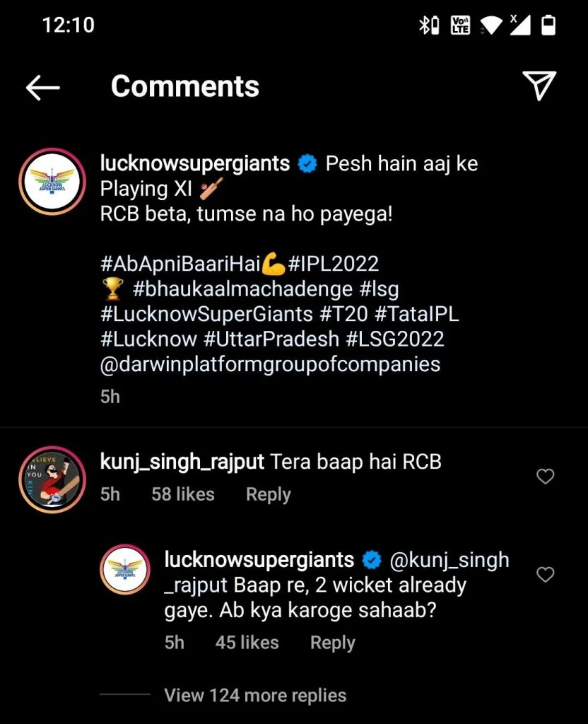Tap the battery icon in status bar

pyautogui.click(x=548, y=26)
